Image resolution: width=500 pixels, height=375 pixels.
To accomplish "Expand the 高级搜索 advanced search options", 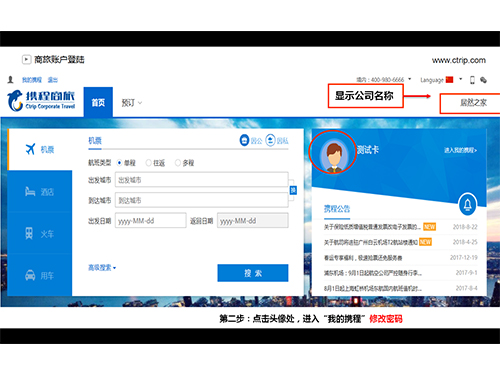I will point(102,267).
